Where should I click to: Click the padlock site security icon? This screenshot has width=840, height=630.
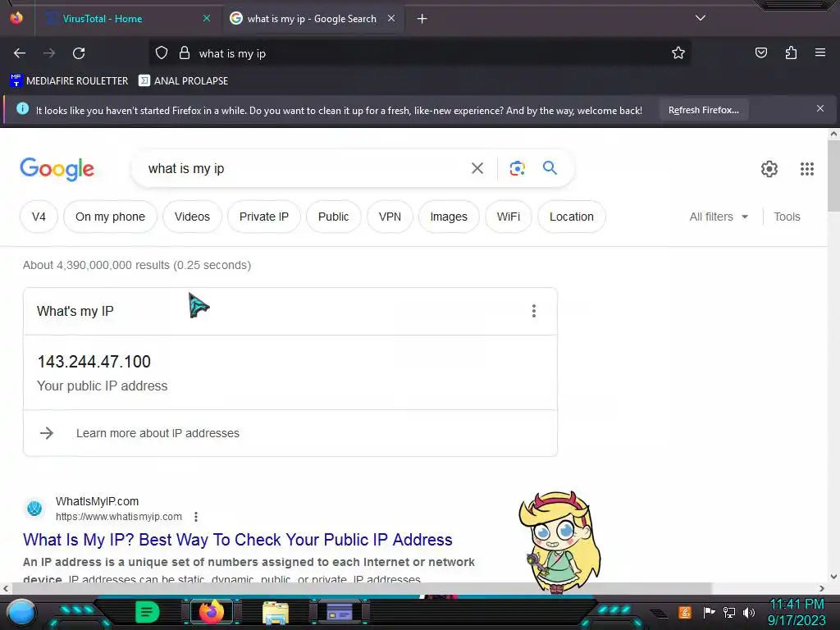(185, 52)
